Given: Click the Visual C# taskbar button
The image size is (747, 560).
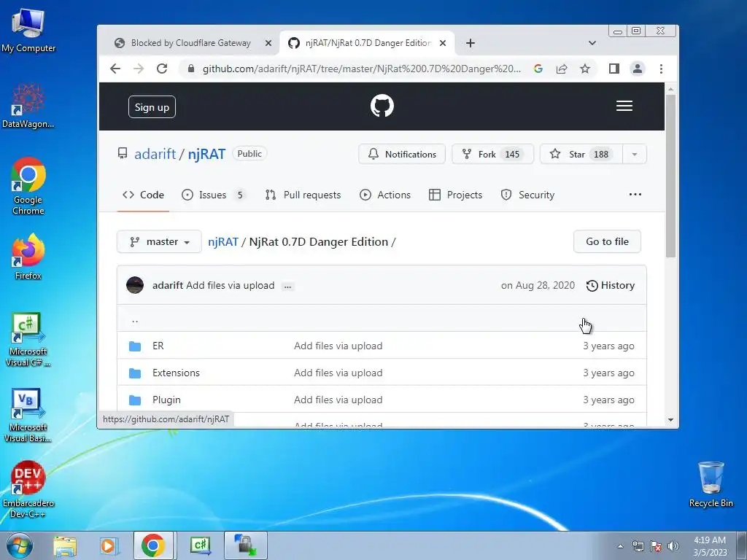Looking at the screenshot, I should pyautogui.click(x=201, y=545).
